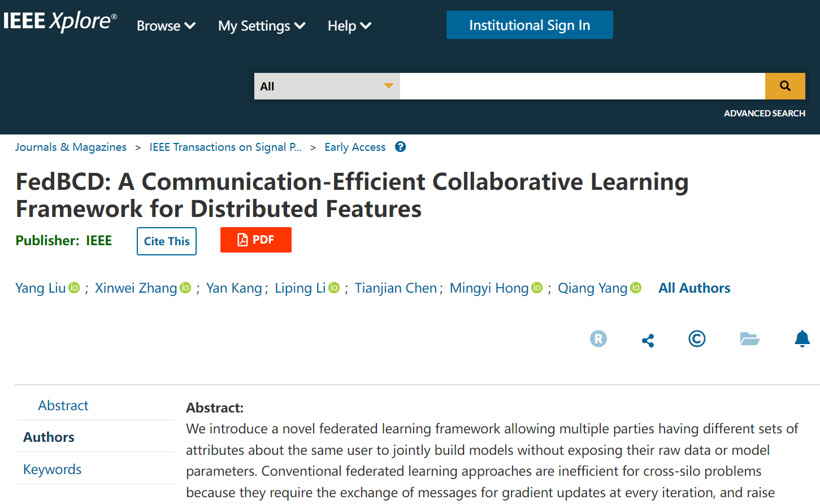Click the search magnifier button
Image resolution: width=820 pixels, height=504 pixels.
[x=784, y=86]
